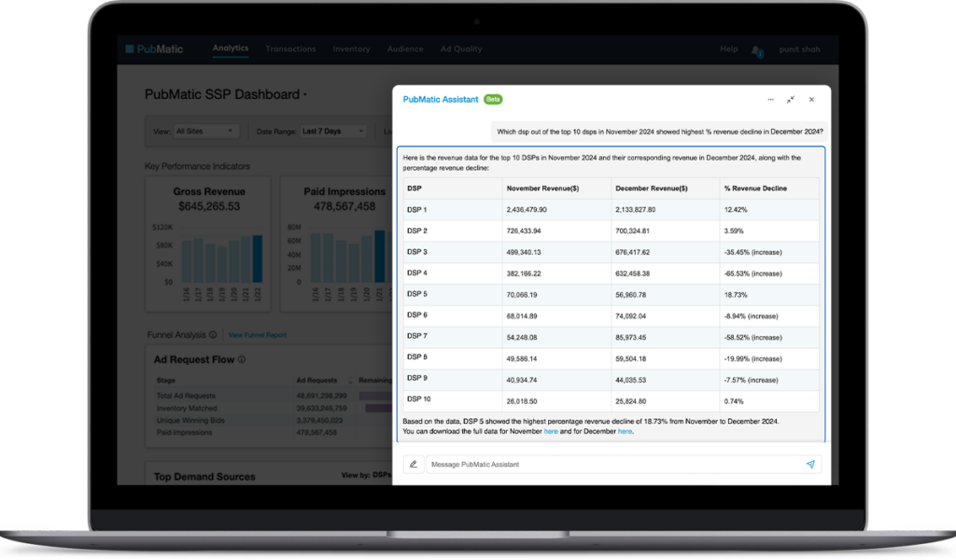
Task: Click the 1/22 bar in Gross Revenue chart
Action: [258, 259]
